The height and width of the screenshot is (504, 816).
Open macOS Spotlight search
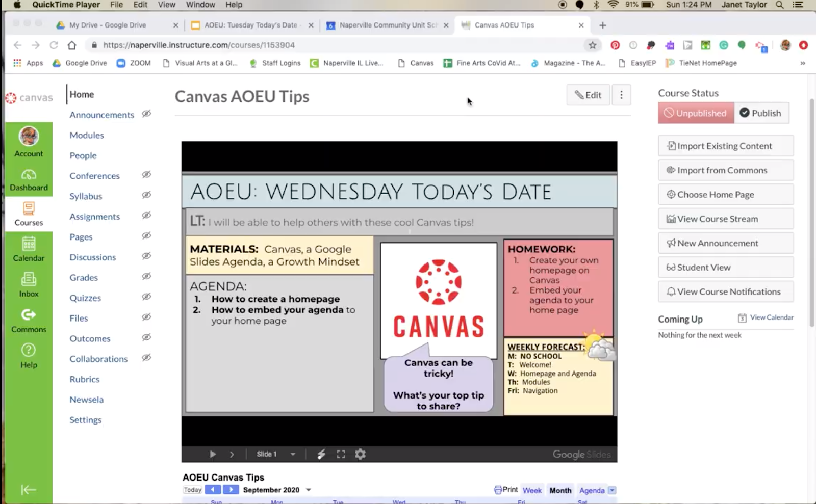[779, 5]
